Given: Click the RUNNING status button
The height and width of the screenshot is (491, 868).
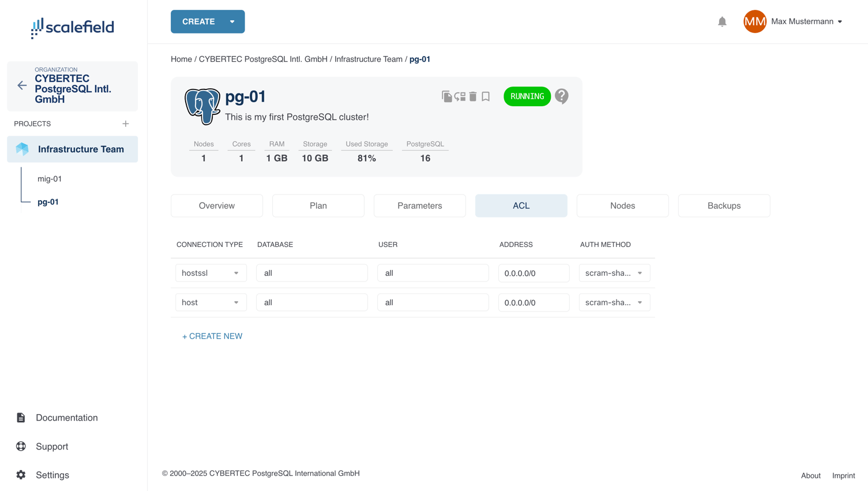Looking at the screenshot, I should click(x=527, y=96).
